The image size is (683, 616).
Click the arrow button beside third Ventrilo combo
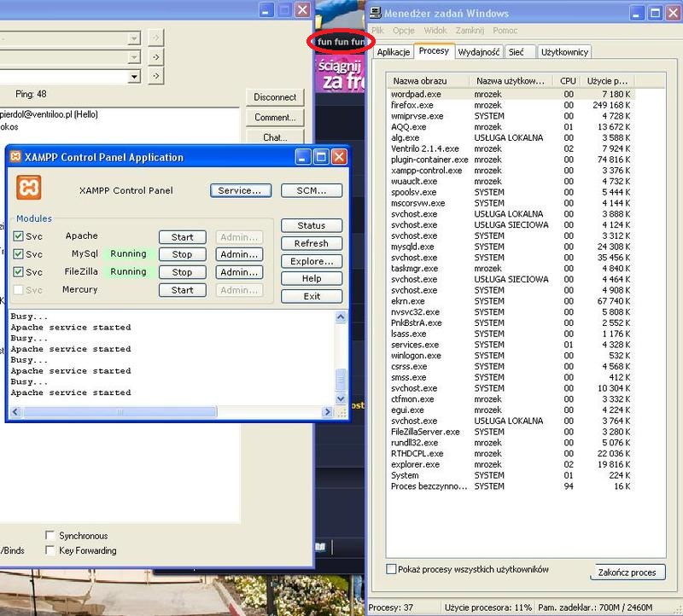(x=156, y=76)
